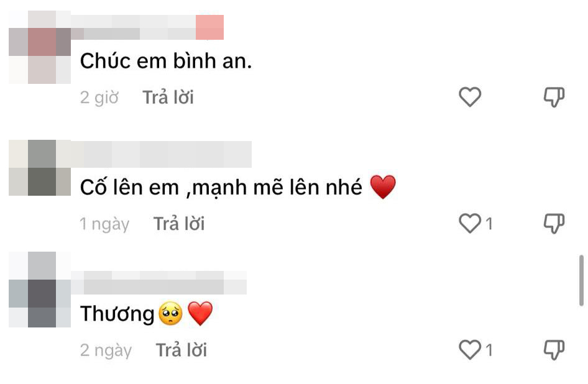Viewport: 588px width, 384px height.
Task: Click the "1 ngày" timestamp
Action: point(104,224)
